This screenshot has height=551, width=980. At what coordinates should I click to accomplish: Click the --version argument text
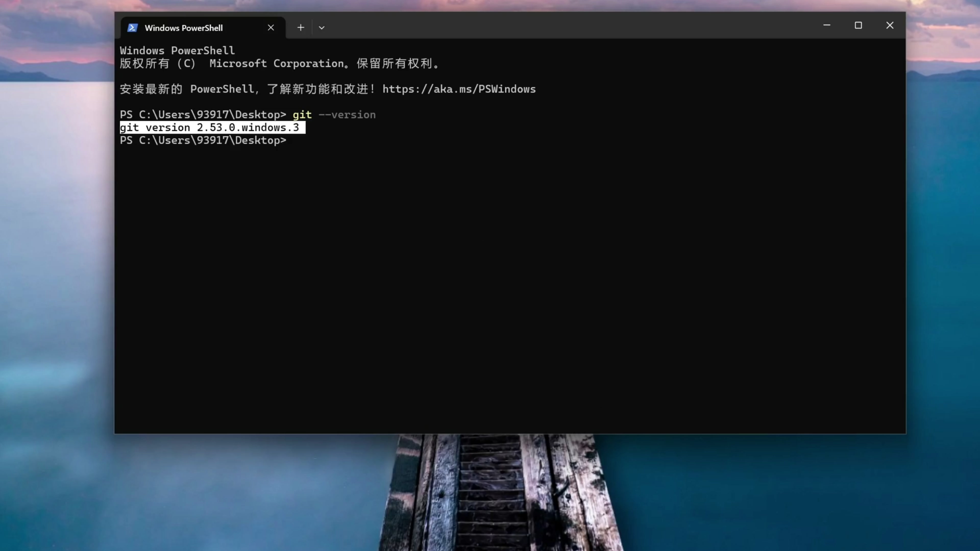[347, 115]
